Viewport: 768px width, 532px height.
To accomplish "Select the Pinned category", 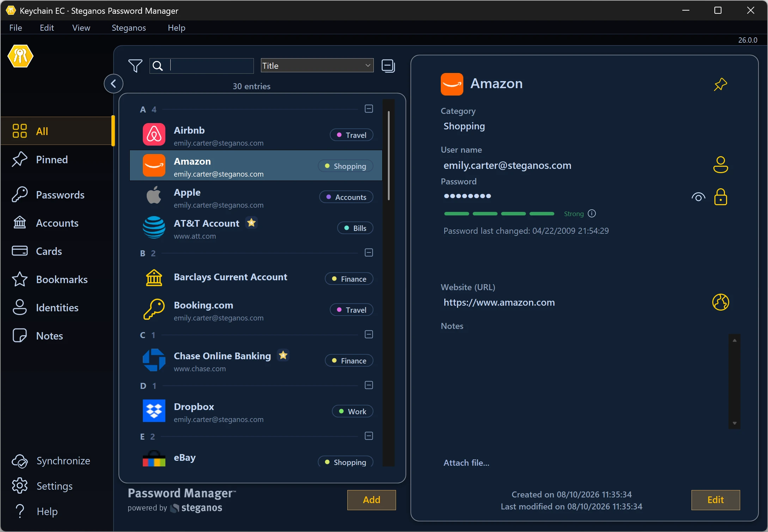I will coord(57,160).
